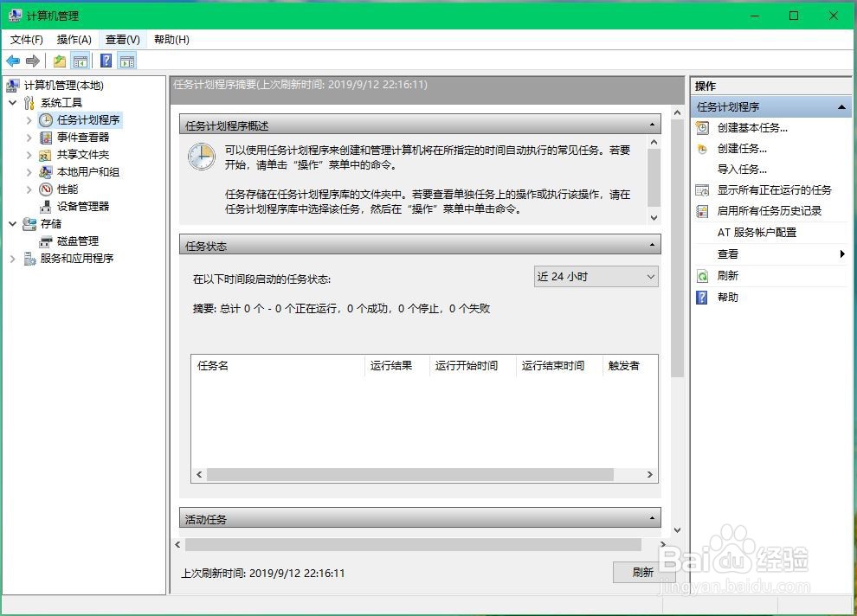Click the Forward arrow toolbar icon
The height and width of the screenshot is (616, 857).
pyautogui.click(x=33, y=61)
